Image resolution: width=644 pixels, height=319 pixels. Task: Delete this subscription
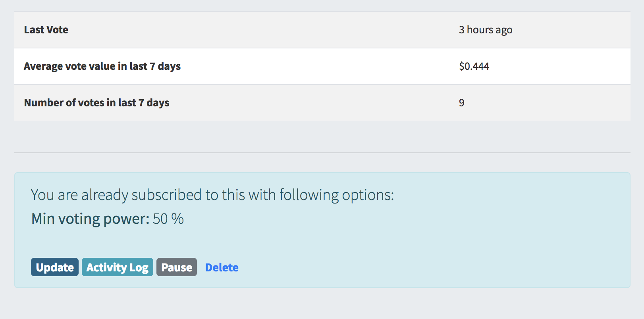point(222,267)
